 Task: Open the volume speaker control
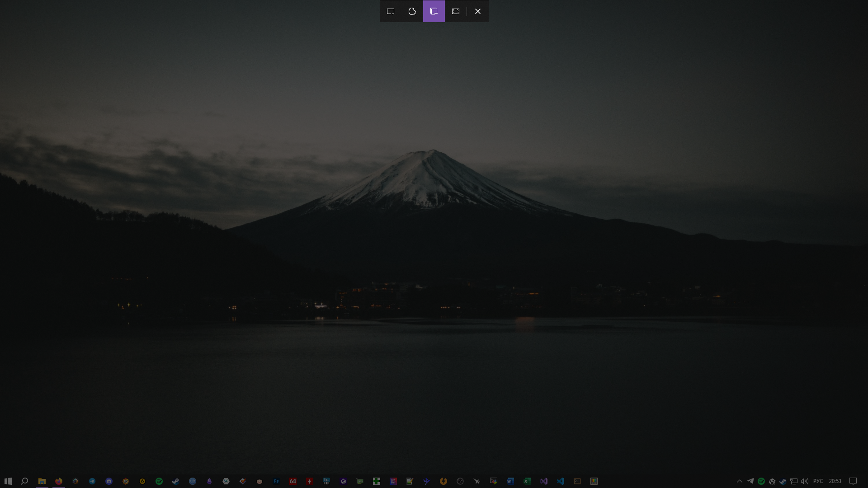(x=804, y=481)
